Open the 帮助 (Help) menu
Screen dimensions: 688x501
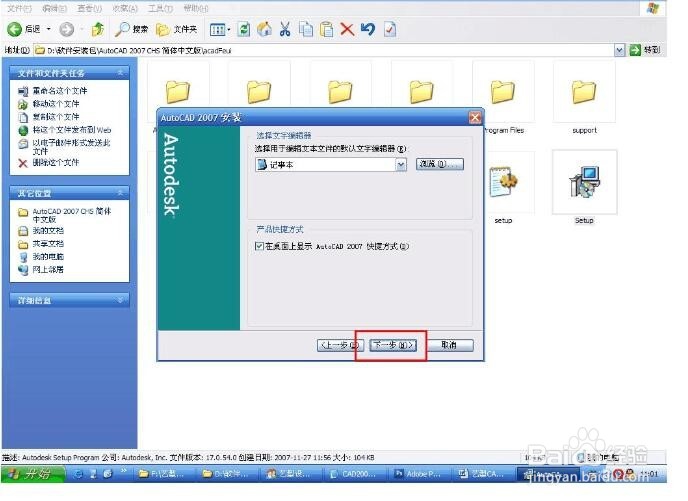point(196,8)
